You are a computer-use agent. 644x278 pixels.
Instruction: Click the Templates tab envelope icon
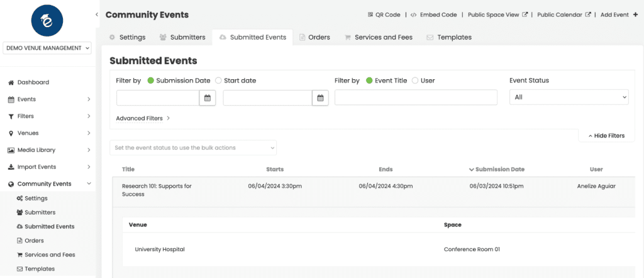click(430, 37)
